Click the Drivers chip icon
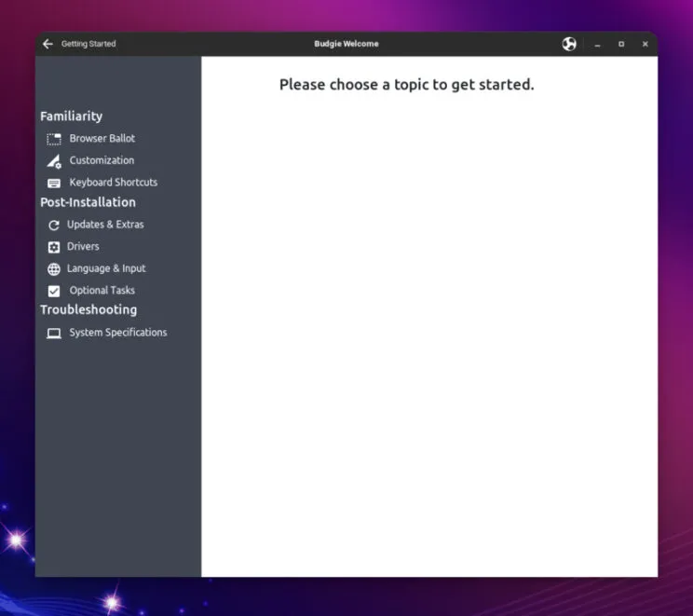This screenshot has height=616, width=693. tap(54, 247)
